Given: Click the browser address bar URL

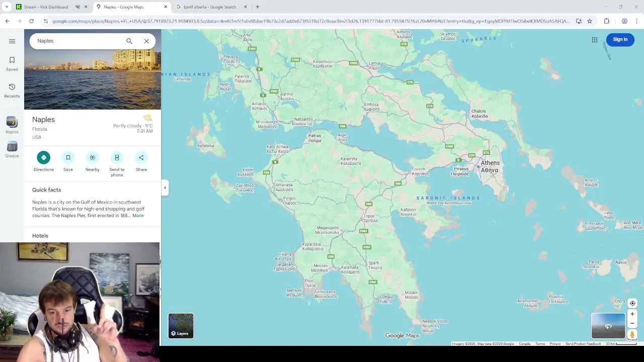Looking at the screenshot, I should click(311, 21).
